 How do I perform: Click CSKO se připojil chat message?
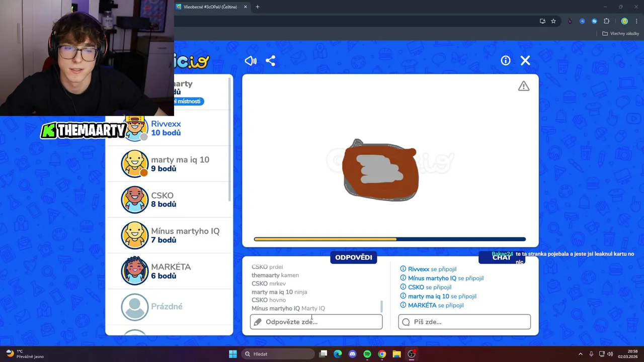(426, 287)
